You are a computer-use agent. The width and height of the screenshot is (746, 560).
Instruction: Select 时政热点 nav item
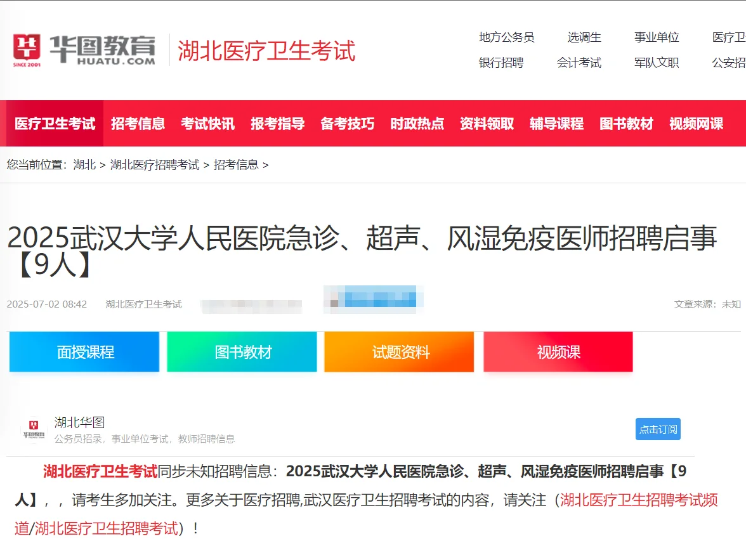click(417, 123)
